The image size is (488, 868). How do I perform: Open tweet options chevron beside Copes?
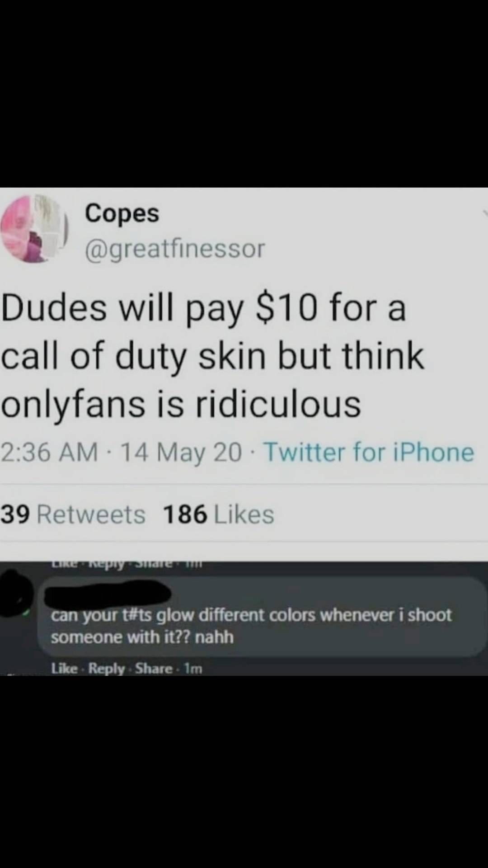[x=485, y=214]
